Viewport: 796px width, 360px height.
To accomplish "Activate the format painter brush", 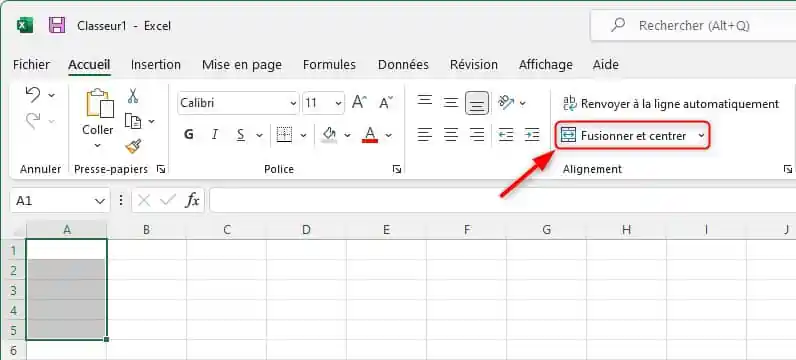I will [x=133, y=147].
